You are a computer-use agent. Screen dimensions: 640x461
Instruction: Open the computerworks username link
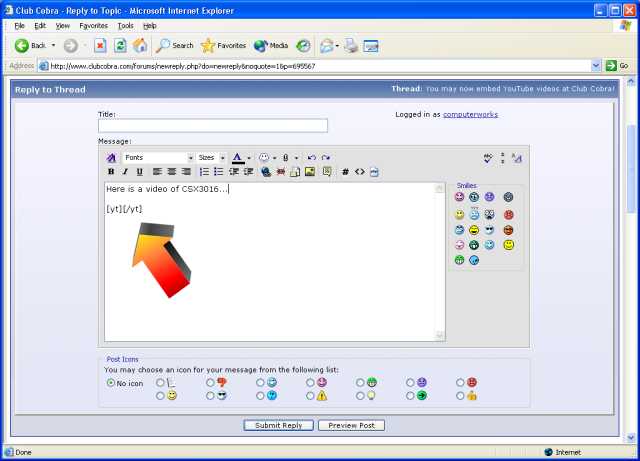click(470, 114)
